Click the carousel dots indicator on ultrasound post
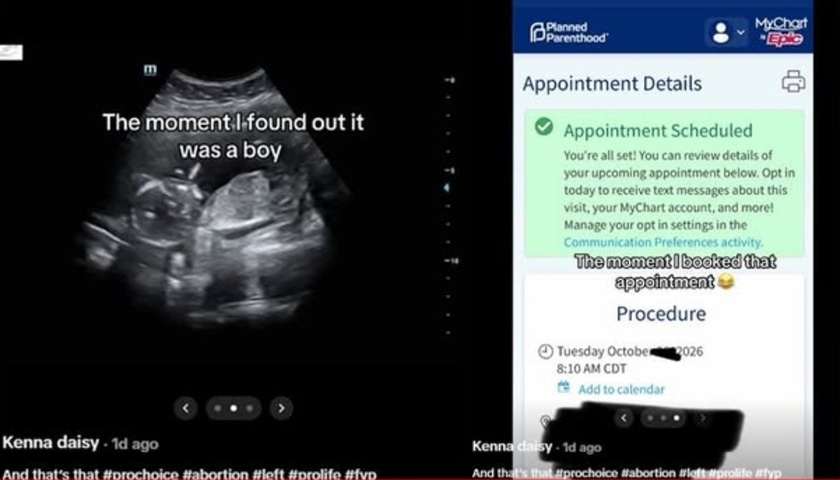Screen dimensions: 840x480 pos(233,408)
